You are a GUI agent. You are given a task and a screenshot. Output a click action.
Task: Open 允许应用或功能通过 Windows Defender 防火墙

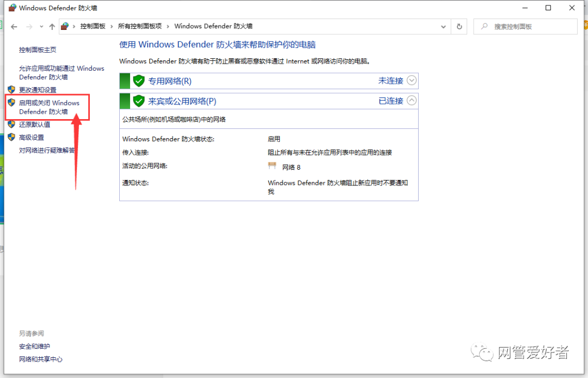click(62, 73)
